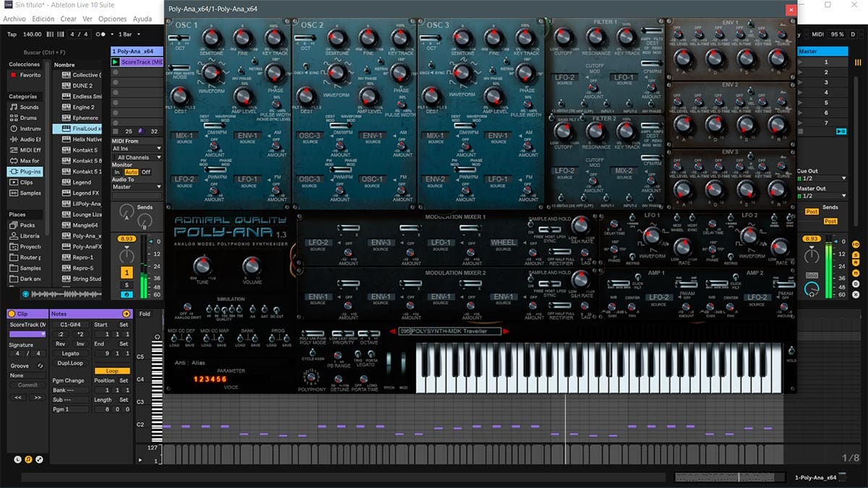Image resolution: width=868 pixels, height=488 pixels.
Task: Select the Plug-ins browser category
Action: [x=25, y=171]
